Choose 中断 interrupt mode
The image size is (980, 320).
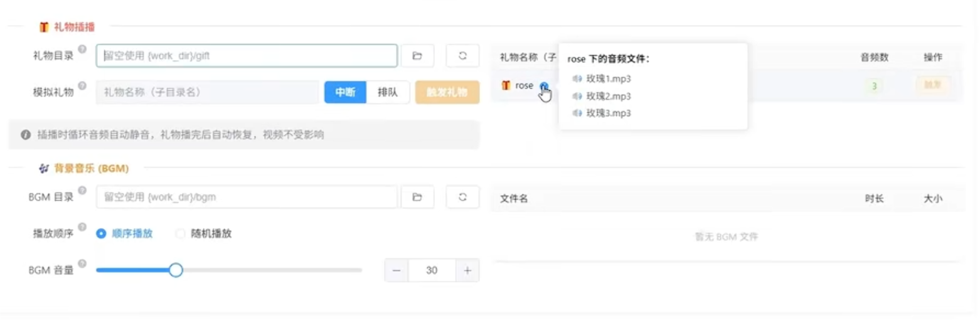click(345, 92)
